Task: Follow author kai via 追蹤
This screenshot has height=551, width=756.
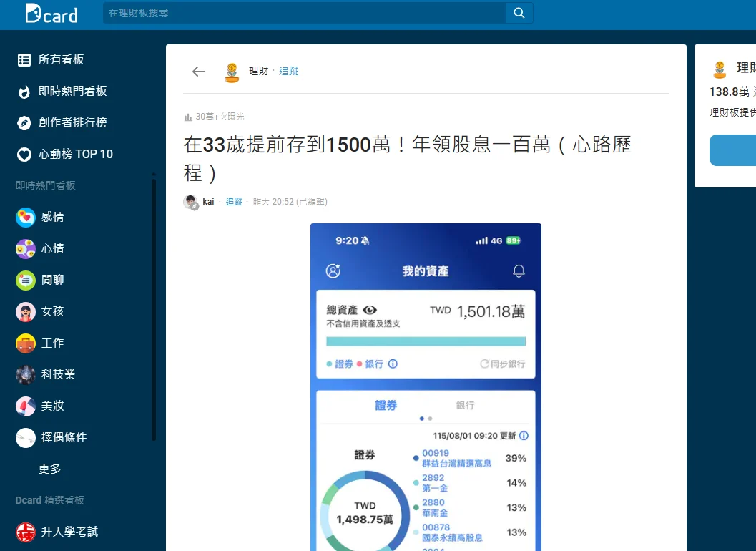Action: coord(234,202)
